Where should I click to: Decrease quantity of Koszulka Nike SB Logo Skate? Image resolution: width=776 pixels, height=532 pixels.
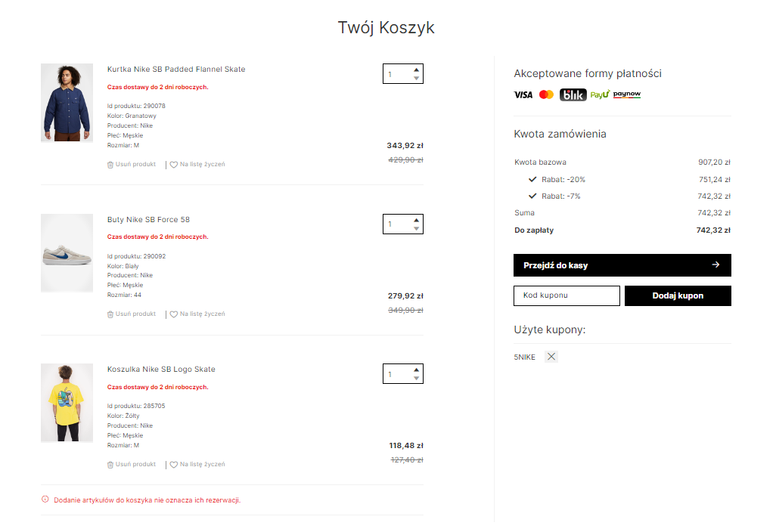point(416,379)
